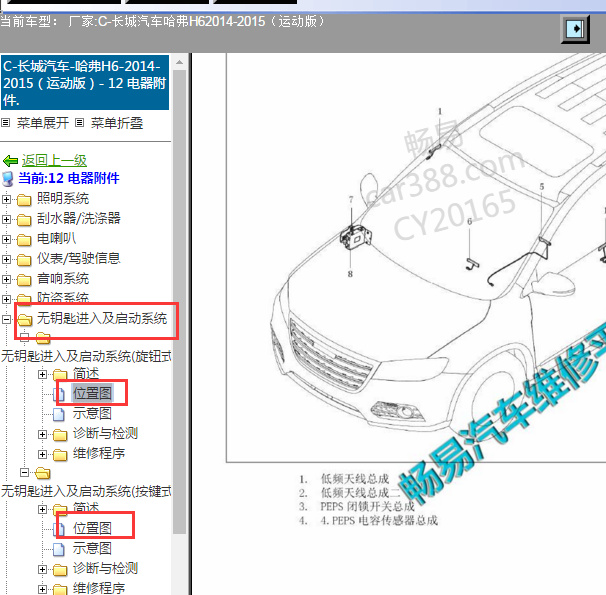The height and width of the screenshot is (595, 606).
Task: Open 位置图 under the 按键式 system
Action: pos(92,529)
